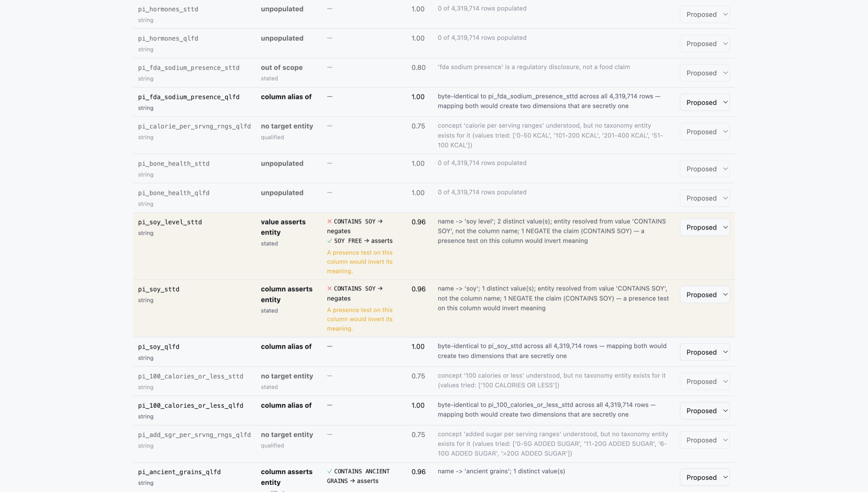Click the pi_100_calories_or_less_qlfd column name

(x=191, y=406)
